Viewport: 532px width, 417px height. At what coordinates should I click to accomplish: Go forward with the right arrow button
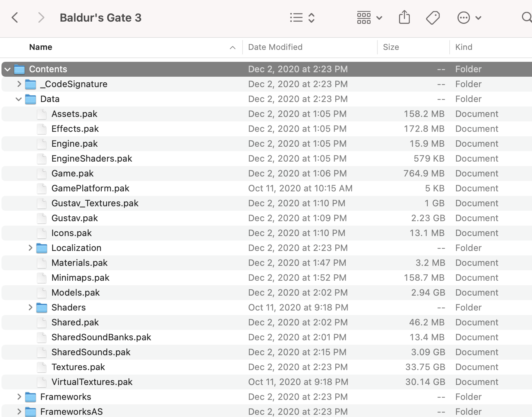41,17
